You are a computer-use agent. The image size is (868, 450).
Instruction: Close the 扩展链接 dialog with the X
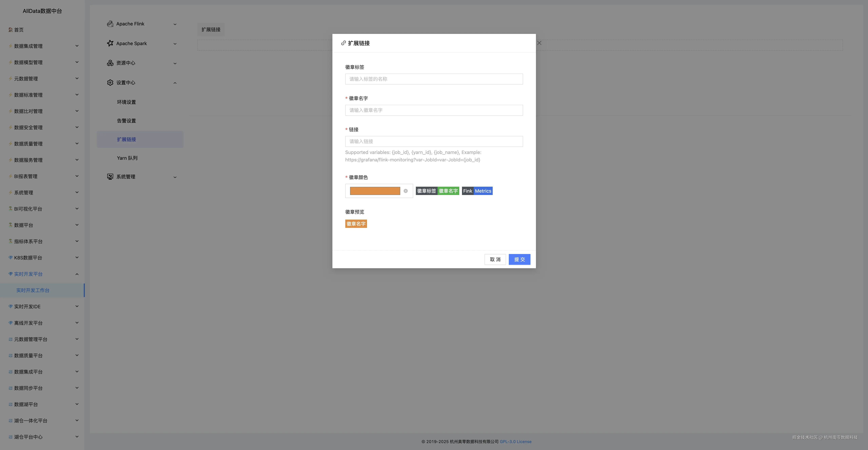(539, 43)
